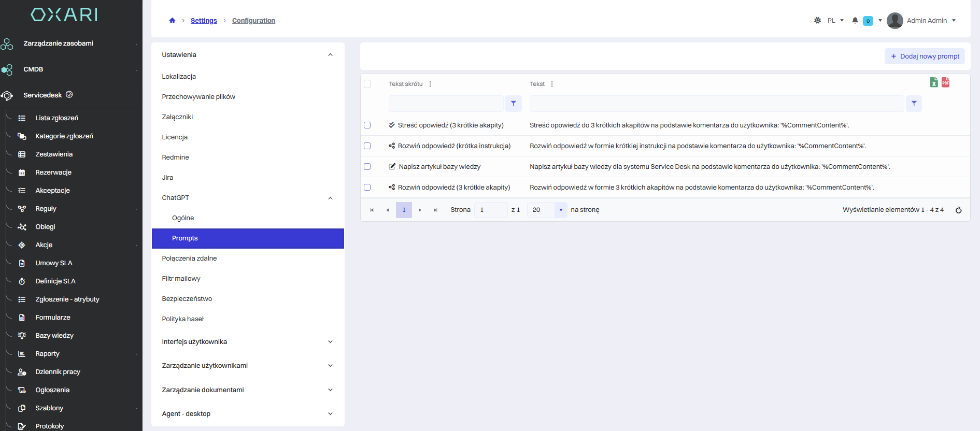Apply filter on Tekst skrótu column
Viewport: 980px width, 431px height.
coord(513,104)
